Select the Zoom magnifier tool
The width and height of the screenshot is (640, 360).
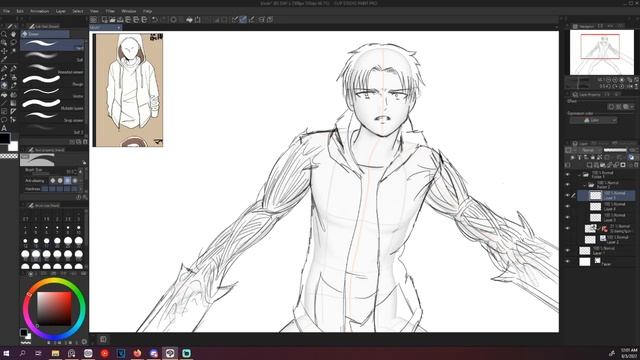[x=4, y=34]
